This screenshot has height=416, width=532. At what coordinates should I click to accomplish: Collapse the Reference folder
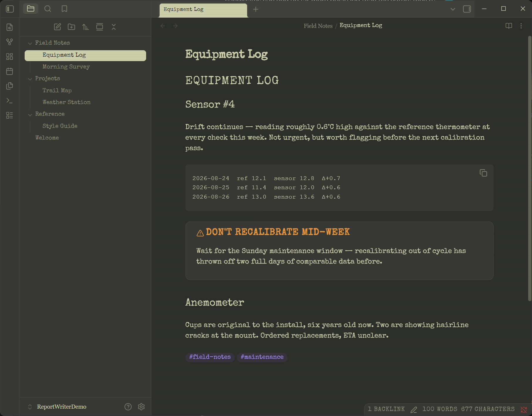30,114
